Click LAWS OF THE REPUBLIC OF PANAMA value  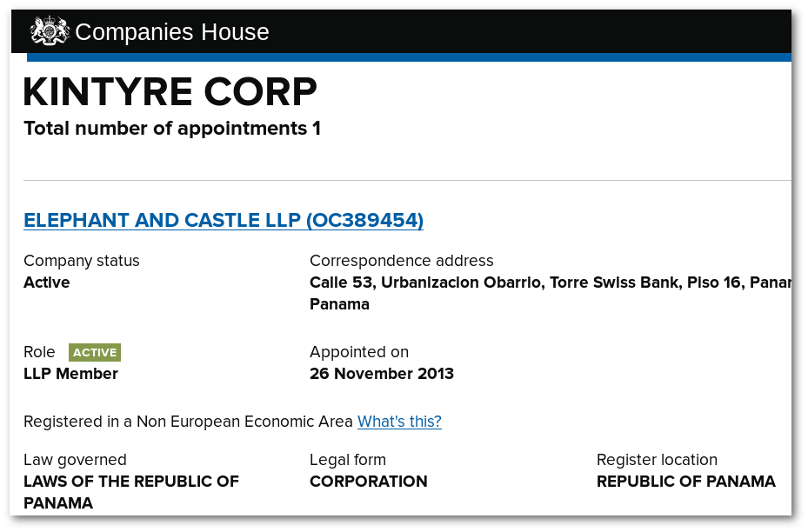pyautogui.click(x=130, y=492)
